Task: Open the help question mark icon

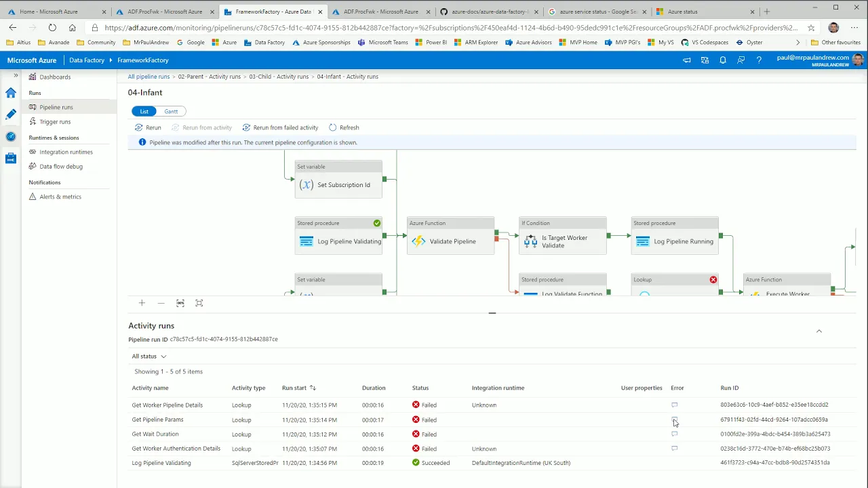Action: [x=759, y=60]
